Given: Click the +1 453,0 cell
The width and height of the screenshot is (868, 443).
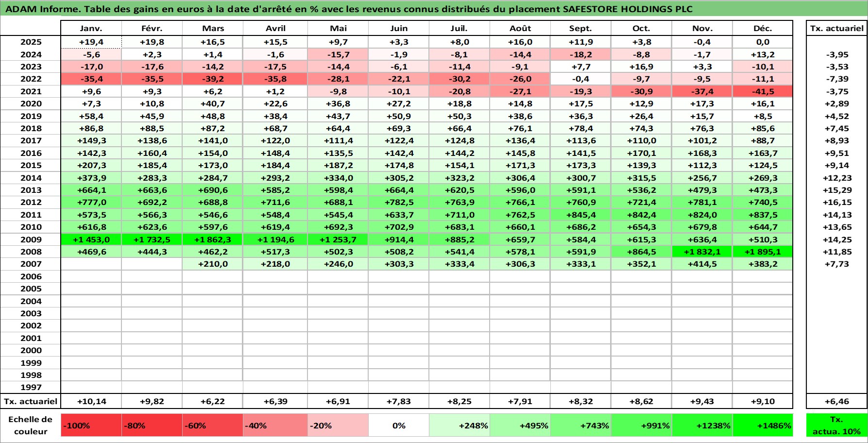Looking at the screenshot, I should 91,239.
